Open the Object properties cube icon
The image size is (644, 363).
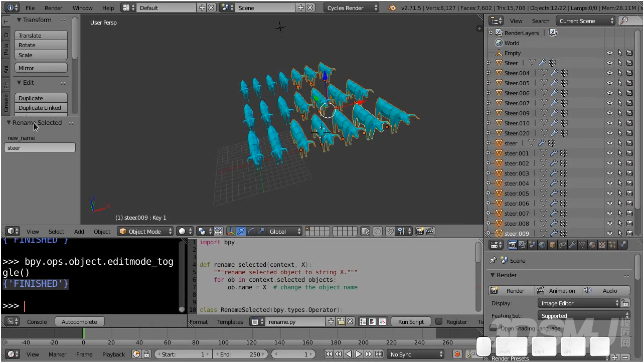(x=552, y=245)
